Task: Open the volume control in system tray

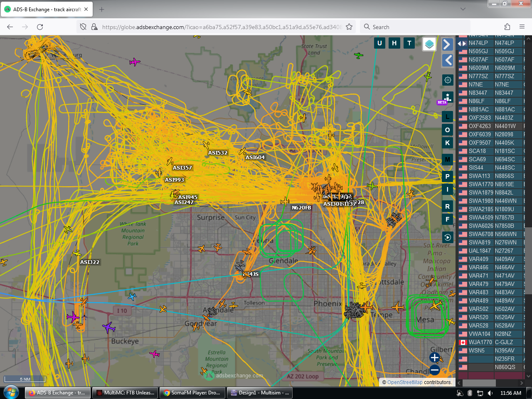Action: (490, 393)
